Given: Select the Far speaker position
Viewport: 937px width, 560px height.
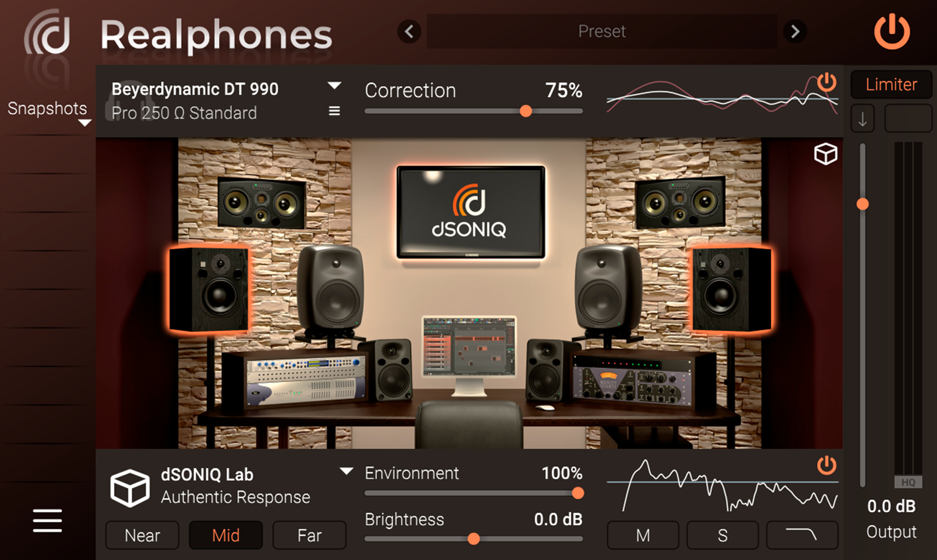Looking at the screenshot, I should (309, 535).
